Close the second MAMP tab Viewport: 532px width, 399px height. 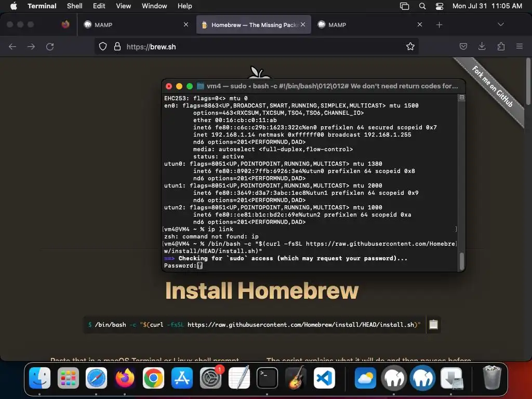[x=420, y=24]
